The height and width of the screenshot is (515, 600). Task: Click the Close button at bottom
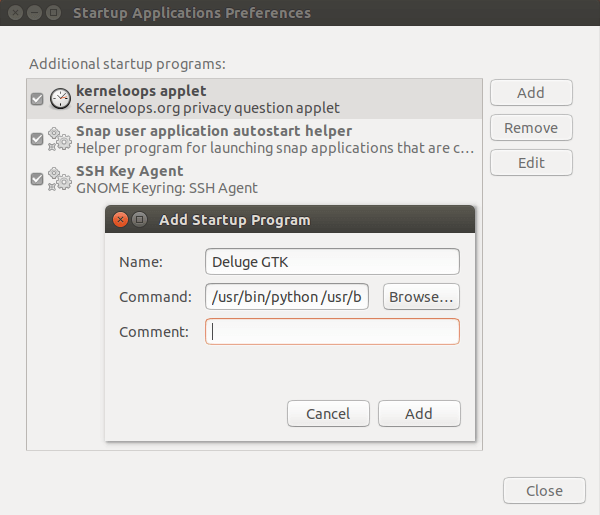544,491
